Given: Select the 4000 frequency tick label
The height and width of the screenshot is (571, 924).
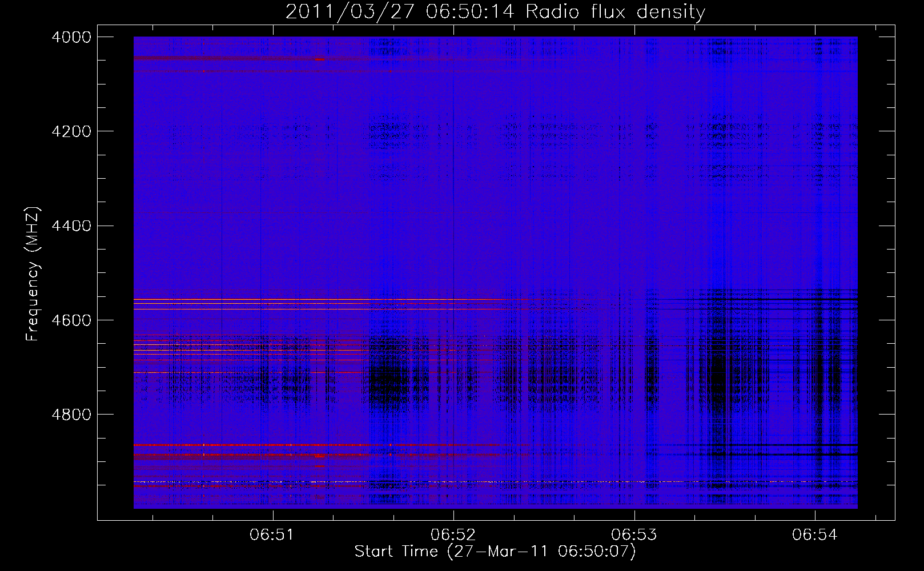Looking at the screenshot, I should pos(71,37).
